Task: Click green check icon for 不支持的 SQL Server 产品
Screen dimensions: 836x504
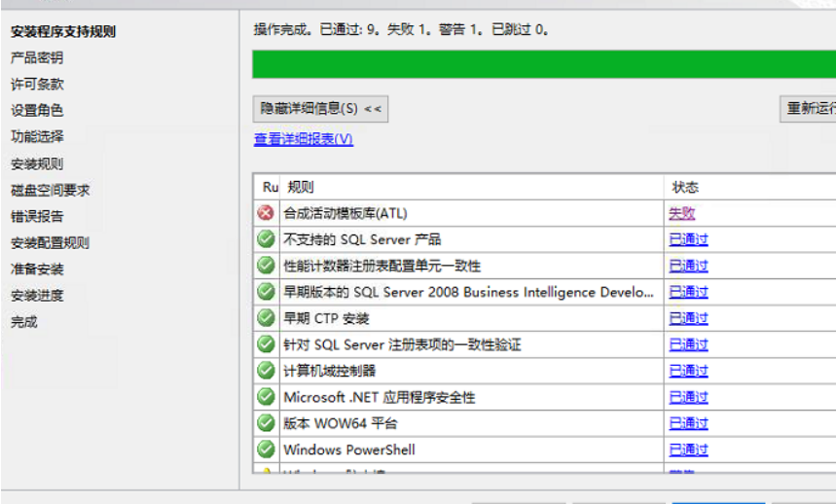Action: tap(266, 239)
